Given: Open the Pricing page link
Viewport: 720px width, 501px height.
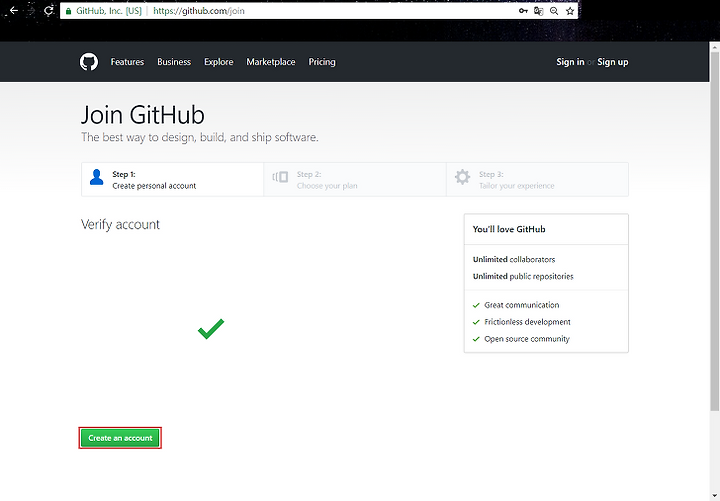Looking at the screenshot, I should click(322, 62).
